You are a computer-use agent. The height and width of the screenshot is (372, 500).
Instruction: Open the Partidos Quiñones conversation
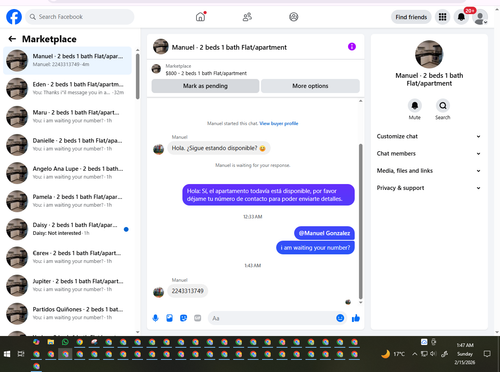coord(68,313)
